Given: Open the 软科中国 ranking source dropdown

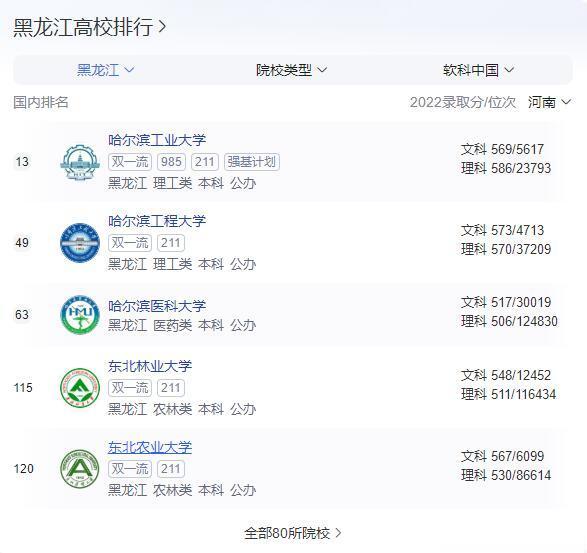Looking at the screenshot, I should click(478, 70).
